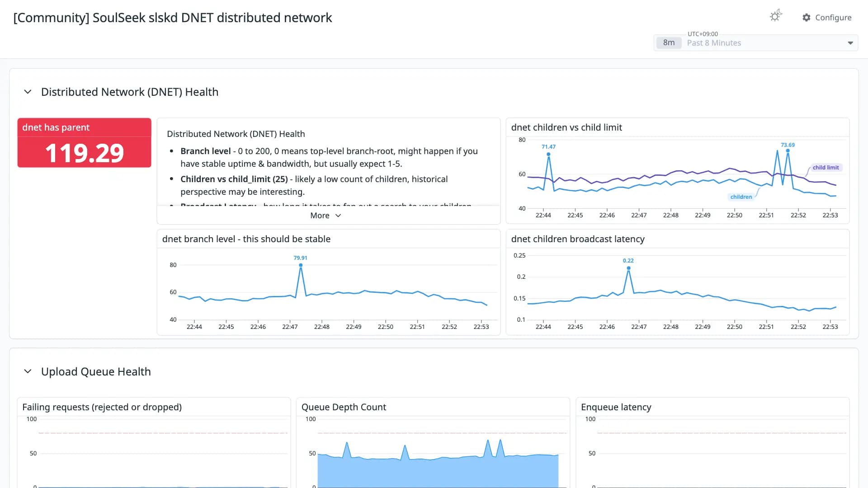Click the Failing requests (rejected or dropped) title
This screenshot has height=488, width=868.
(102, 407)
